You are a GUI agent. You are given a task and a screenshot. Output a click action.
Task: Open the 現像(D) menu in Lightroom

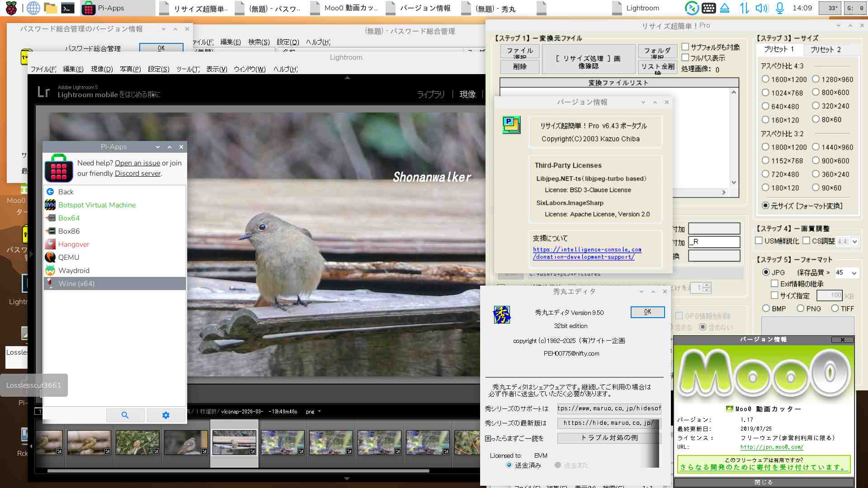point(102,69)
